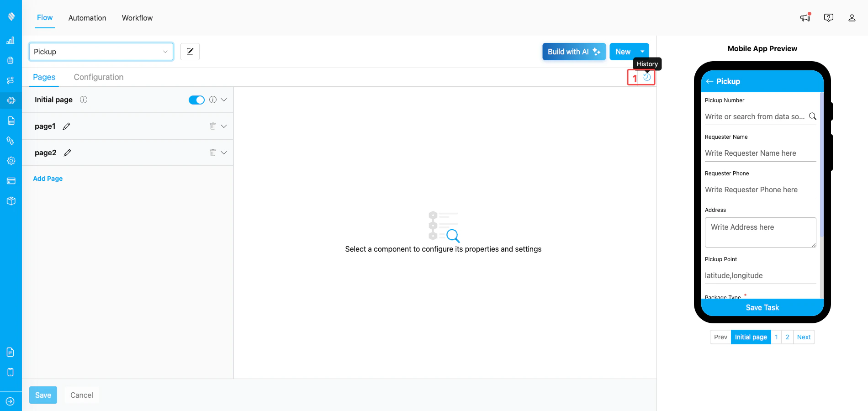Screen dimensions: 868x411
Task: Switch to the Automation tab
Action: 87,18
